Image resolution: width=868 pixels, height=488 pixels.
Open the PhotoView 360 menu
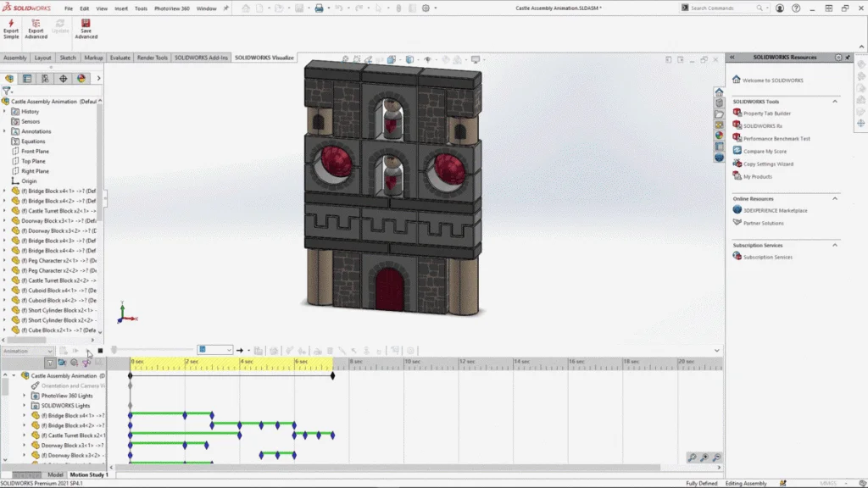172,8
